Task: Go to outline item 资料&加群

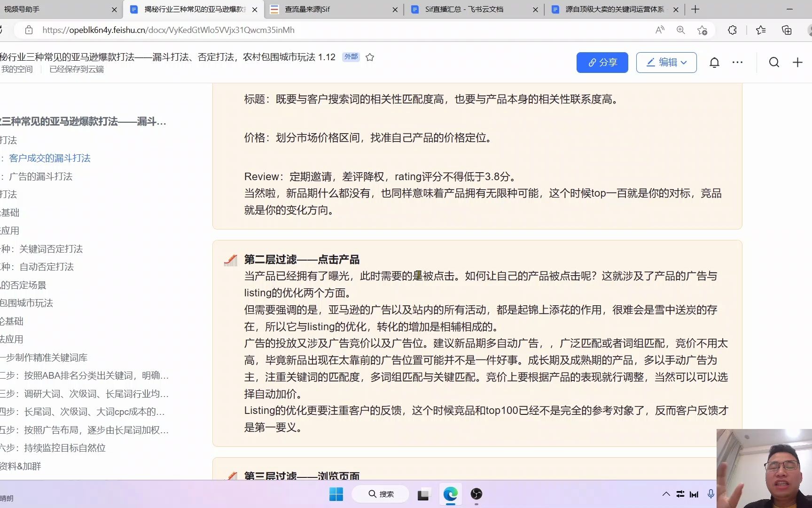Action: [x=21, y=467]
